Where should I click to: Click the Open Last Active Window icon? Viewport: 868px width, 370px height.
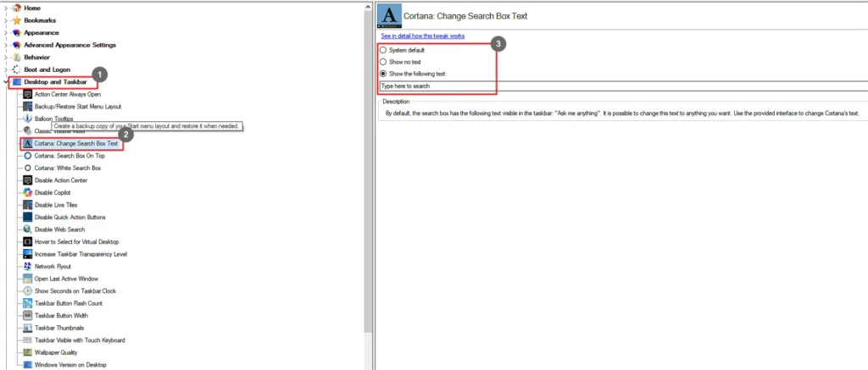28,279
